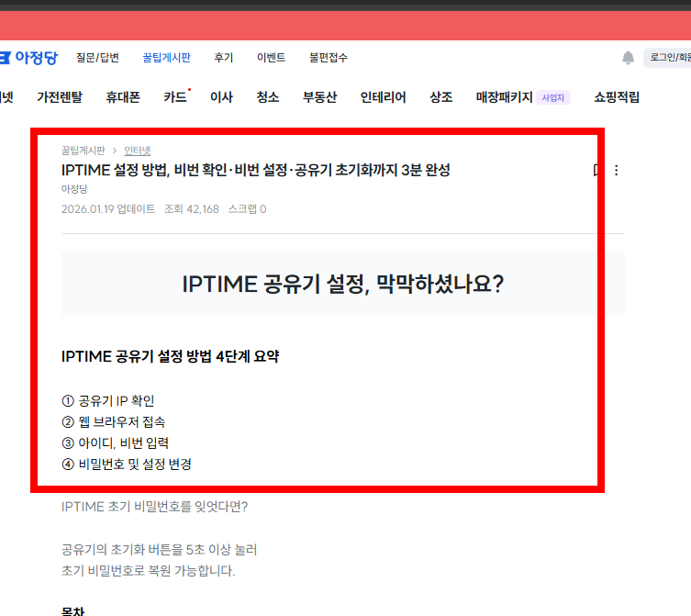
Task: Click the 스크랩 0 count
Action: (x=247, y=209)
